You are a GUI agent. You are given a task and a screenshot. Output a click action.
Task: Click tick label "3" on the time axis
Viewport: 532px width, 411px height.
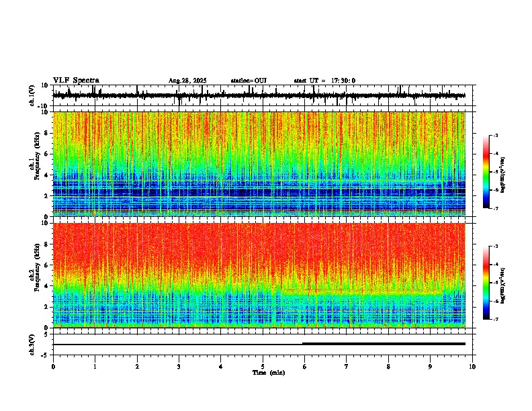point(179,367)
